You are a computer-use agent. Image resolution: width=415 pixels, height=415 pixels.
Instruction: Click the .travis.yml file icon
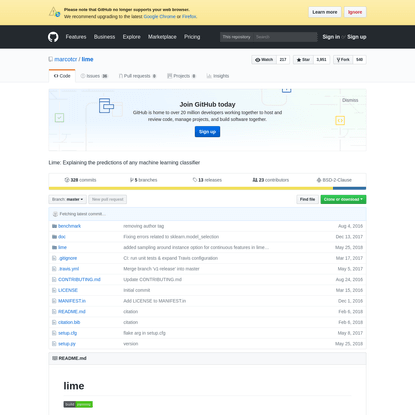tap(54, 269)
